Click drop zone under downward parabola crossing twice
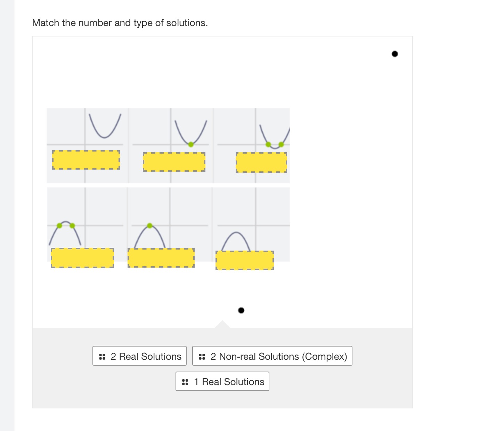Viewport: 504px width, 431px height. pyautogui.click(x=82, y=258)
